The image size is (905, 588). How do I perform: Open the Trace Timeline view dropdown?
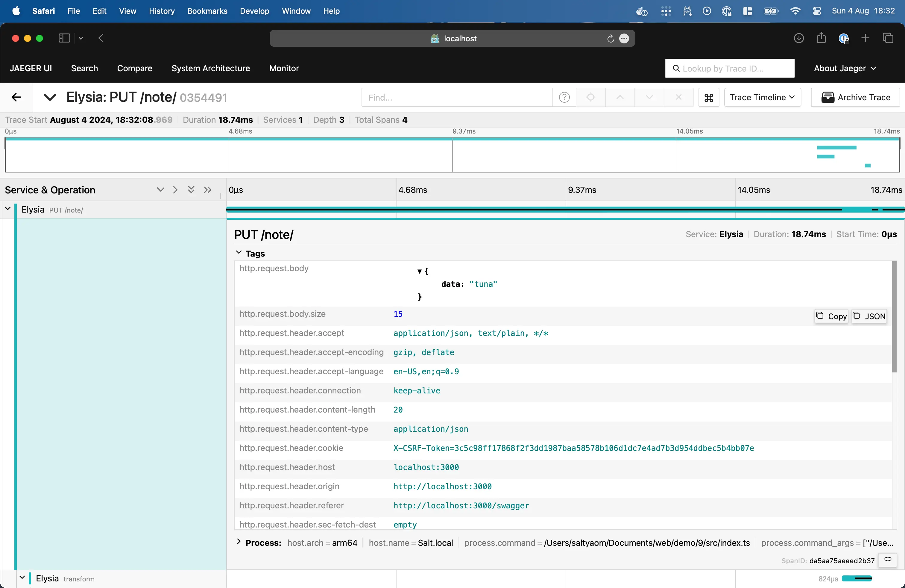(x=762, y=98)
